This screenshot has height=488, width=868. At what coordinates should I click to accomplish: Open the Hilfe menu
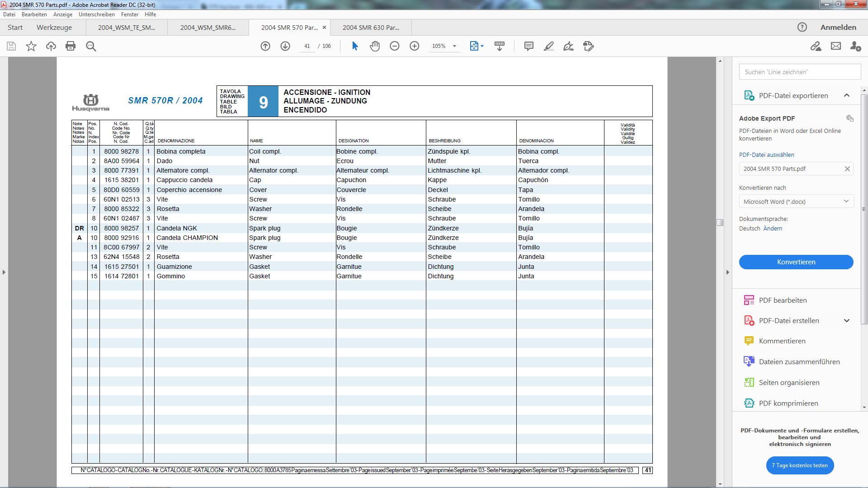[151, 14]
